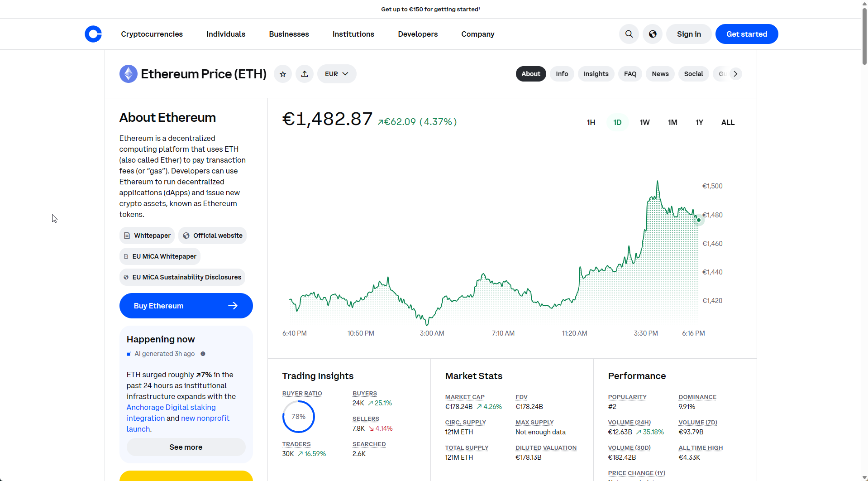Click the Get started button
Viewport: 868px width, 481px height.
tap(747, 34)
